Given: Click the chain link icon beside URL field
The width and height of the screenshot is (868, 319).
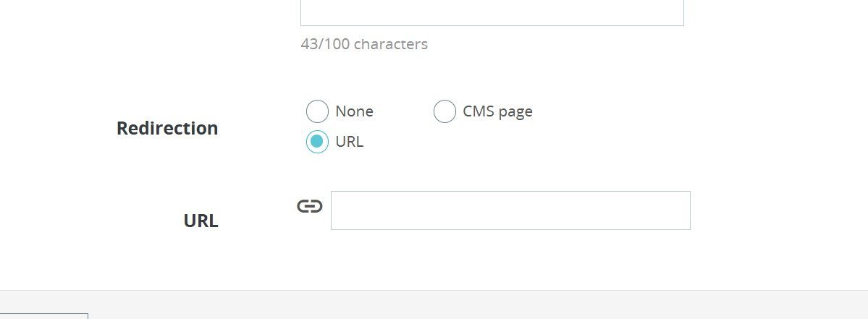Looking at the screenshot, I should pos(309,207).
